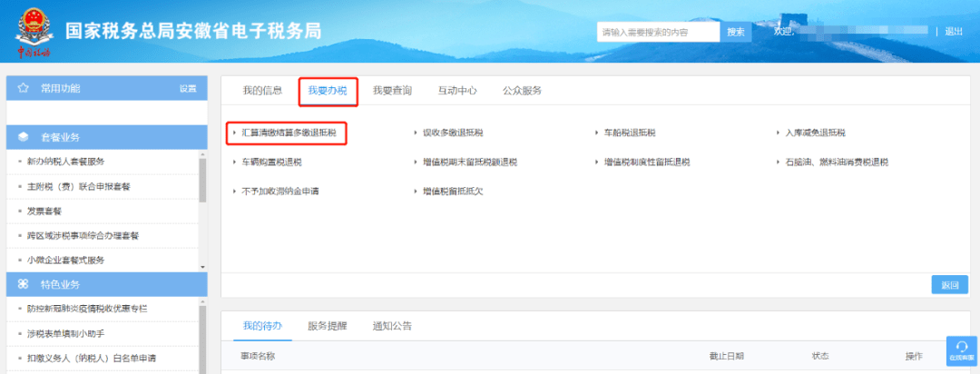
Task: Click the search input field
Action: [x=659, y=32]
